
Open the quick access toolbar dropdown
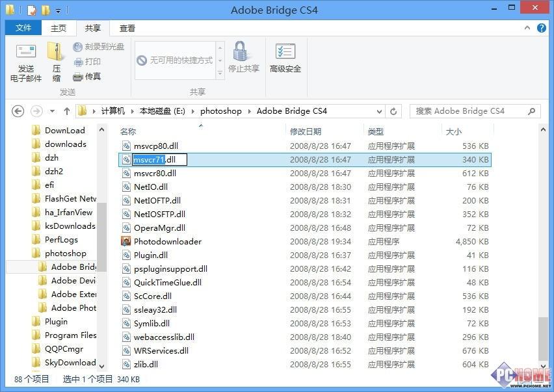point(59,10)
